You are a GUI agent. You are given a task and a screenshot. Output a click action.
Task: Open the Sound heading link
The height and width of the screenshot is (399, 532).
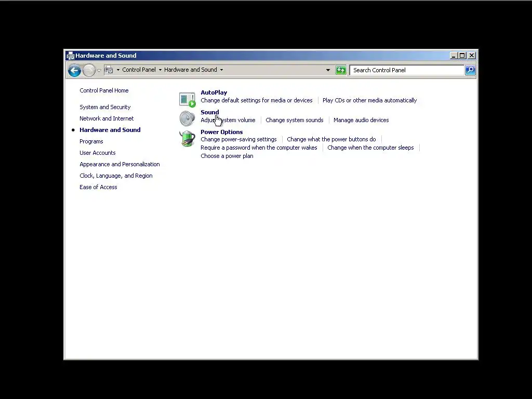(x=210, y=112)
